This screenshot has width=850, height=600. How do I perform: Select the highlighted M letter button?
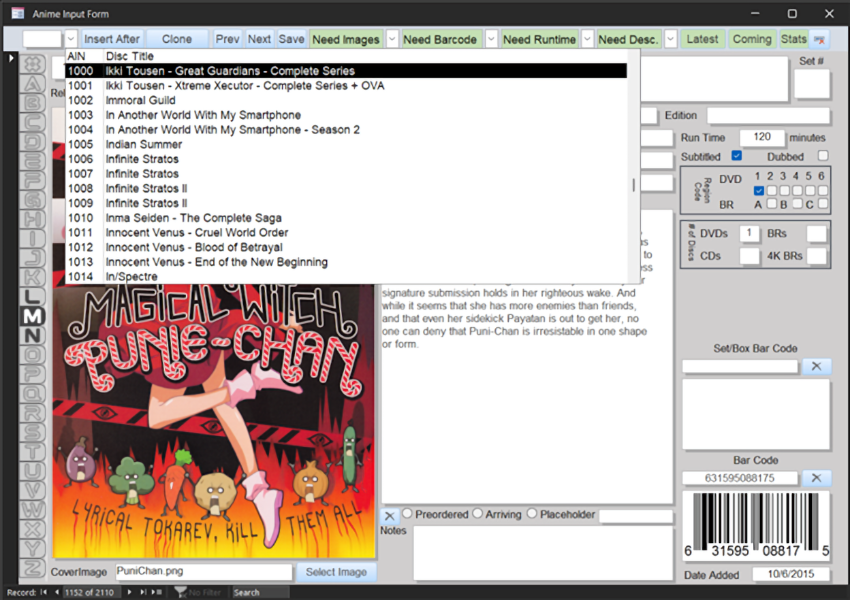pos(32,316)
